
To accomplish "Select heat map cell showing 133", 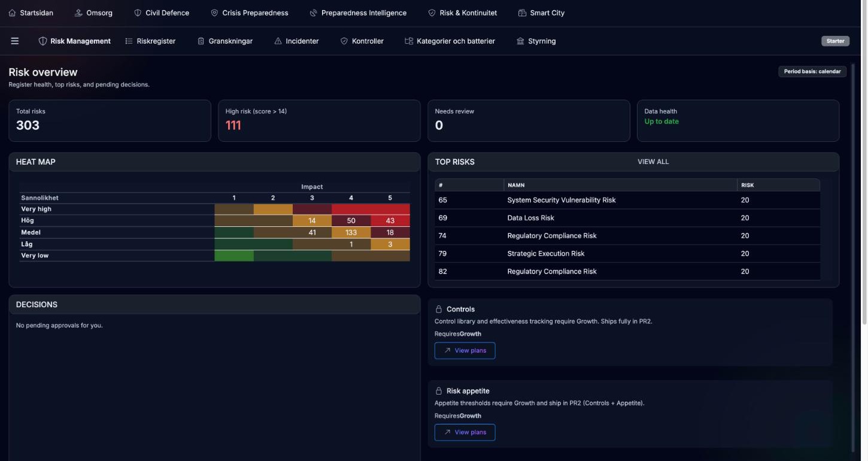I will [351, 232].
